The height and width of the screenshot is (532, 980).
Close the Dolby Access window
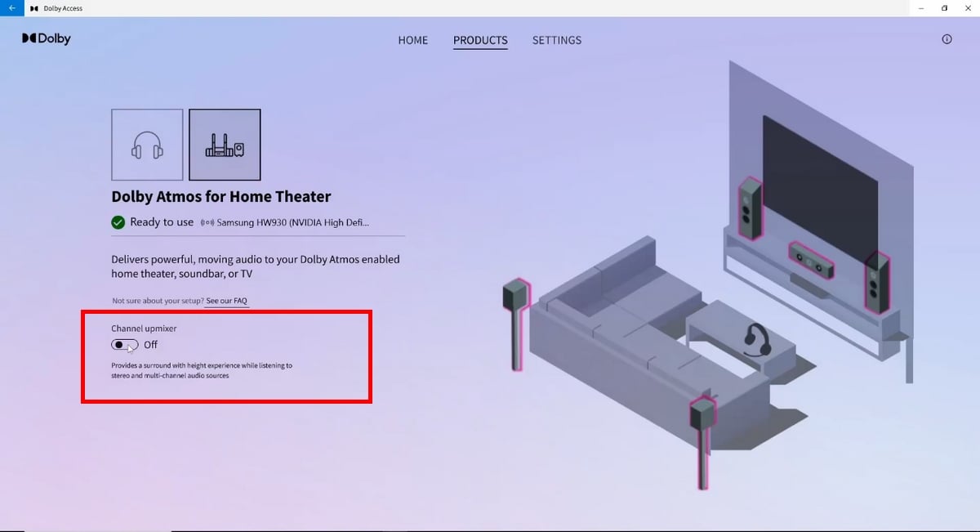click(968, 7)
